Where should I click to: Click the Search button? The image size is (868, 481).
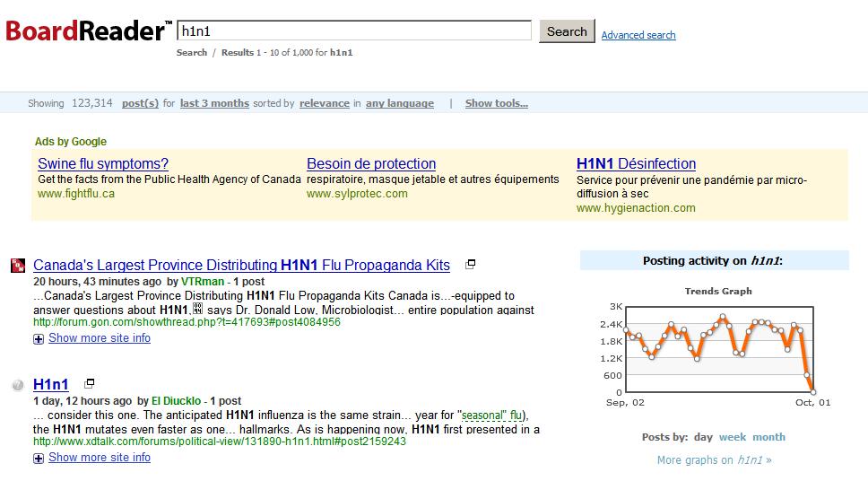(567, 31)
